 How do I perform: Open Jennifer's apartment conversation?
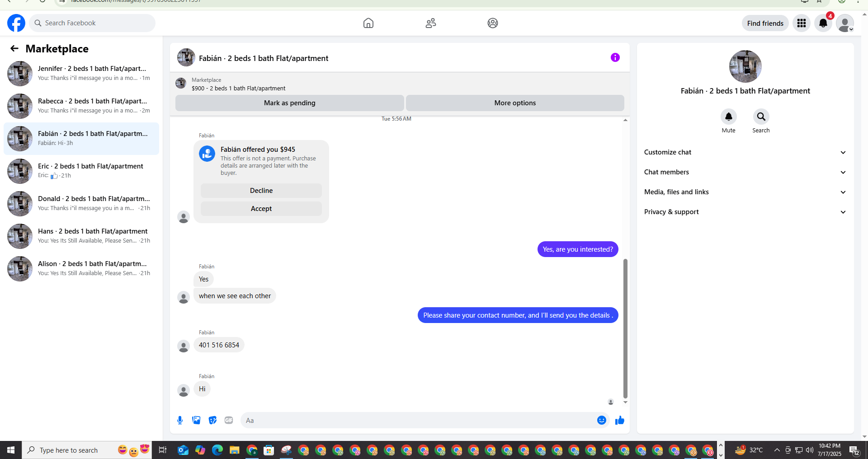(x=81, y=74)
